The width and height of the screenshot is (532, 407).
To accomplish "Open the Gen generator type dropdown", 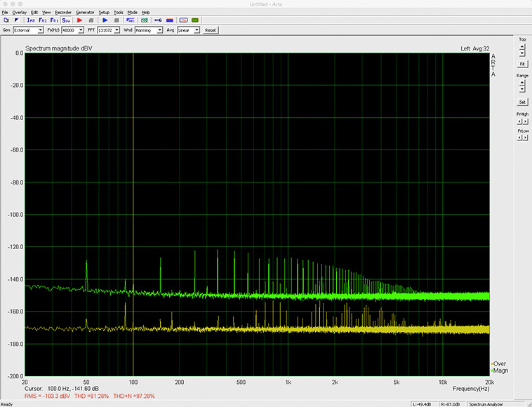I will (28, 30).
